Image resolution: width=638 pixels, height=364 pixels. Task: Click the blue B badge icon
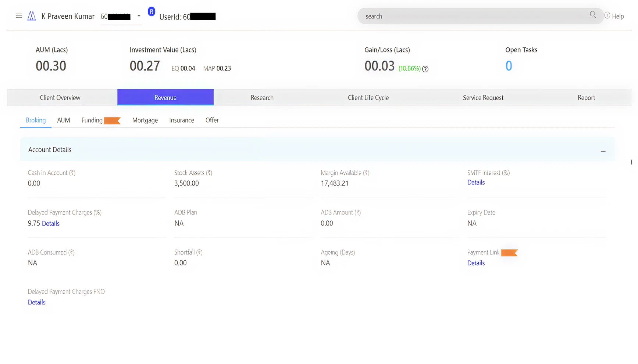click(x=151, y=12)
